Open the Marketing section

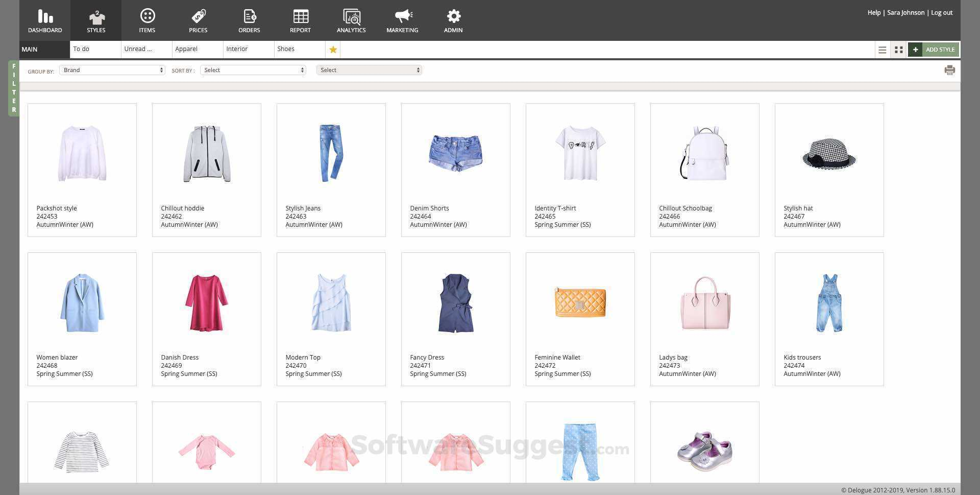(402, 20)
